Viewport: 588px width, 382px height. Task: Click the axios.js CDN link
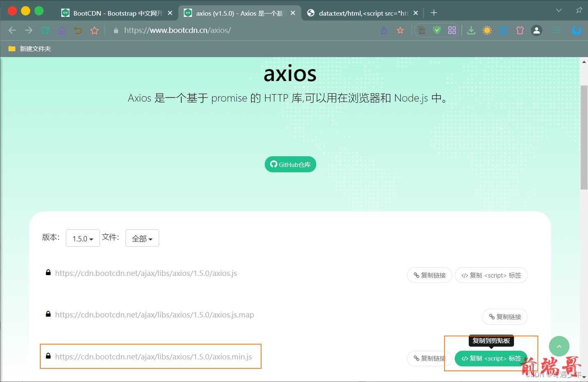pyautogui.click(x=146, y=273)
